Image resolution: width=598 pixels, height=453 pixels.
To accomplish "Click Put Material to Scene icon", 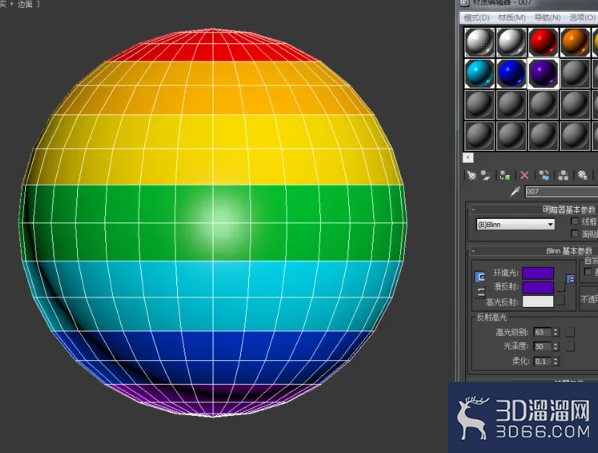I will click(x=485, y=175).
